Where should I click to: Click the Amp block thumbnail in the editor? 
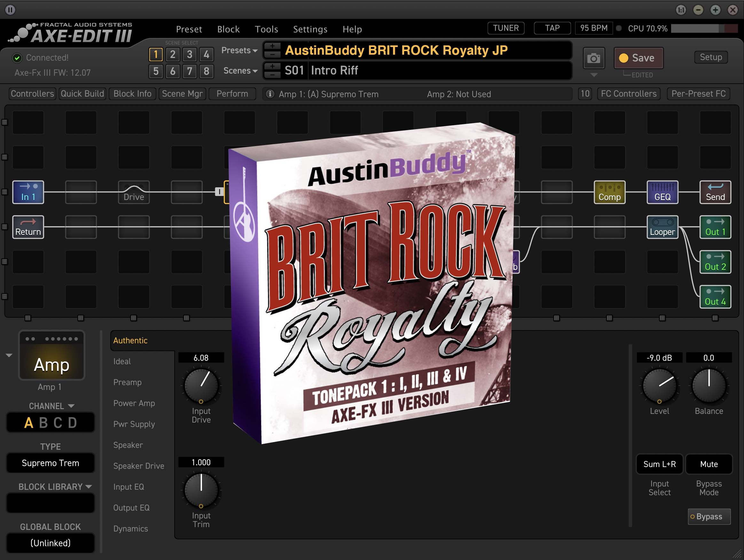51,355
